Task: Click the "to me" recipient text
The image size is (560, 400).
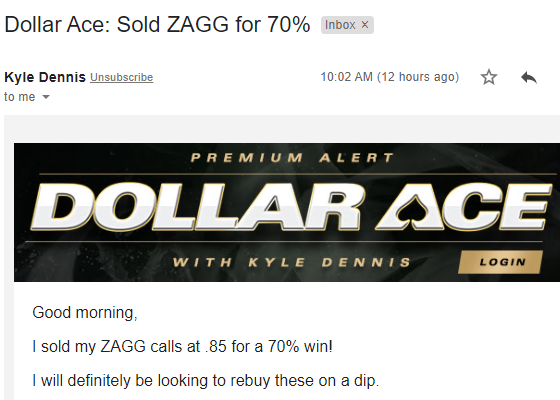Action: (x=20, y=97)
